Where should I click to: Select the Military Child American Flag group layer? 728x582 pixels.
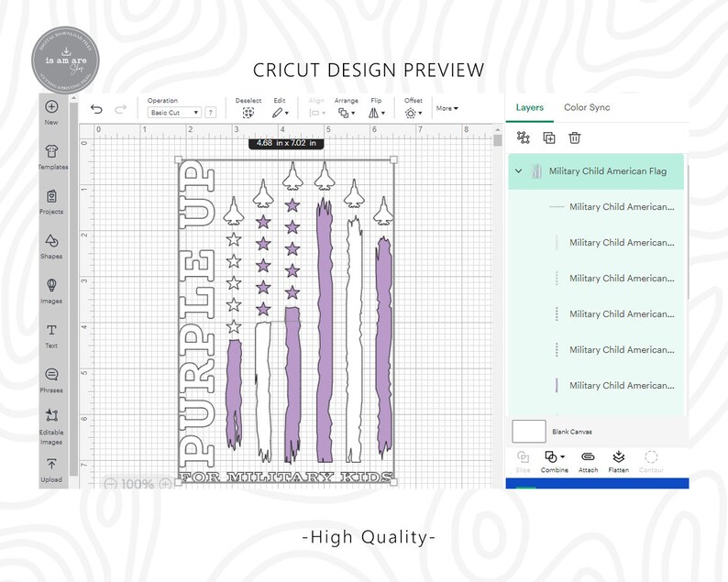coord(596,171)
